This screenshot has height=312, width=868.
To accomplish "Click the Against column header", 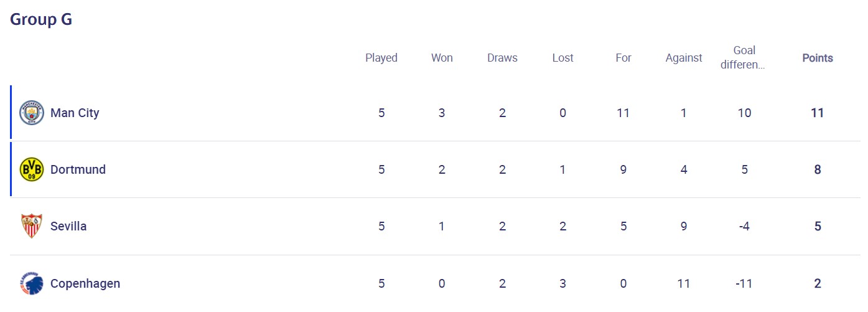I will 684,58.
